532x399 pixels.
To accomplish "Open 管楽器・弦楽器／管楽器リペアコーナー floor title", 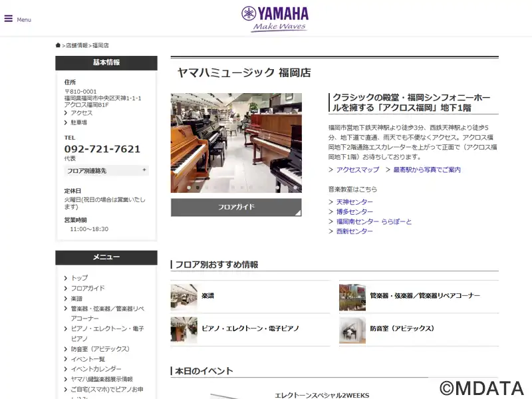I will [x=425, y=296].
